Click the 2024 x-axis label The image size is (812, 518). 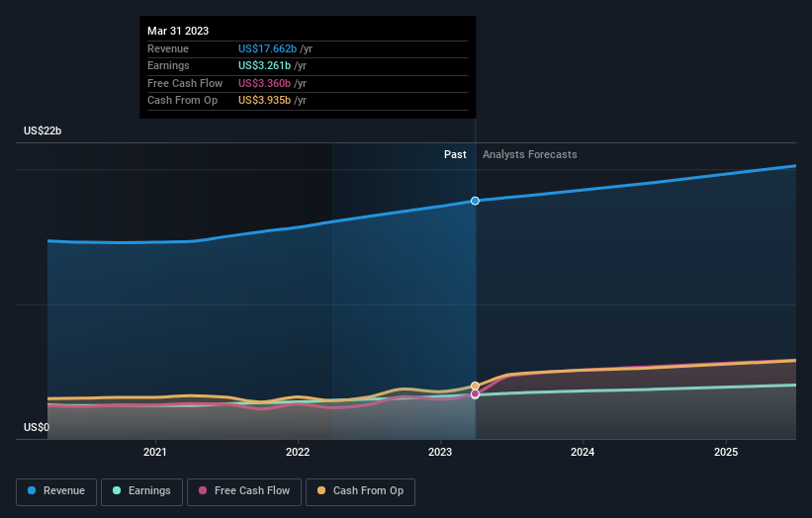(x=583, y=452)
